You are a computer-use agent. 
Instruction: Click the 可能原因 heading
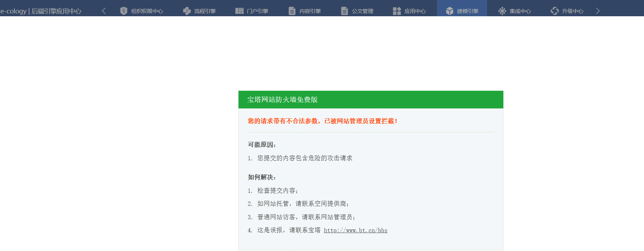click(x=262, y=145)
